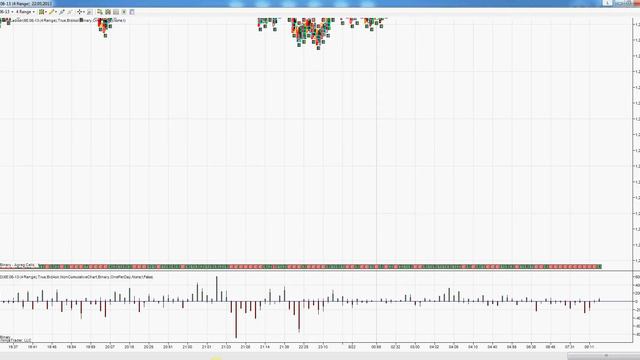The height and width of the screenshot is (360, 640).
Task: Click the greyed zoom out toolbar icon
Action: click(70, 12)
